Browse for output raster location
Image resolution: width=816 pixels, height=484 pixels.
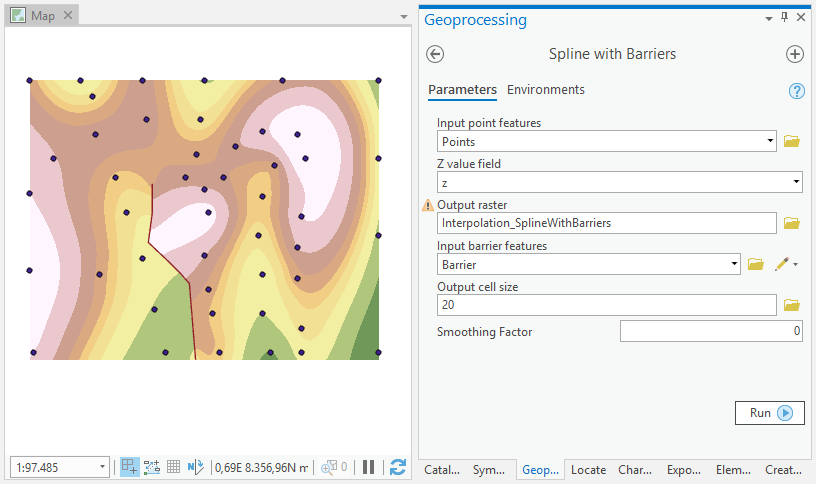(x=792, y=223)
